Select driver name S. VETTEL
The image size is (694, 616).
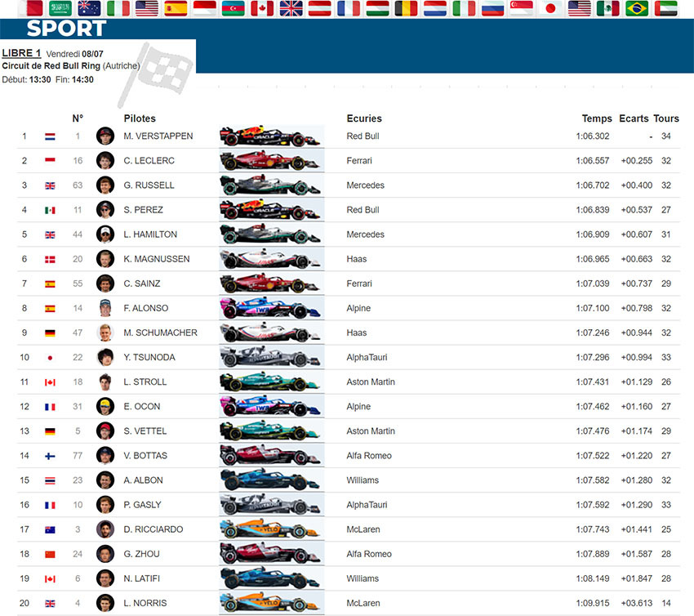(x=145, y=431)
